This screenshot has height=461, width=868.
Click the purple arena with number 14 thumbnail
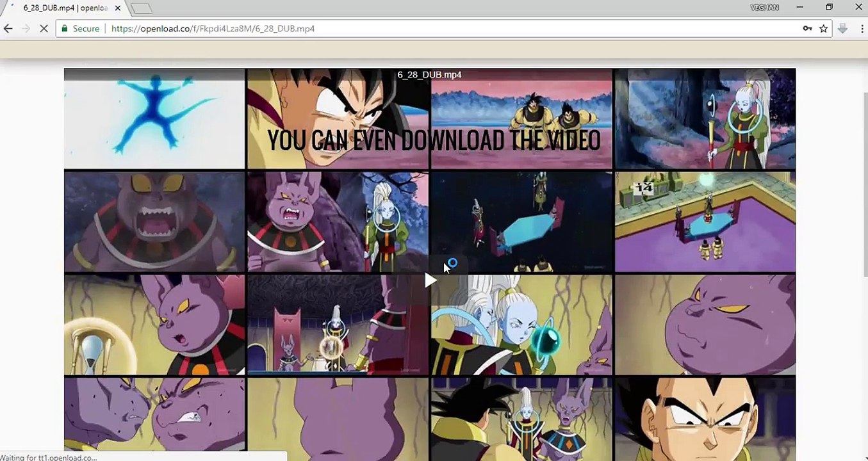tap(705, 222)
